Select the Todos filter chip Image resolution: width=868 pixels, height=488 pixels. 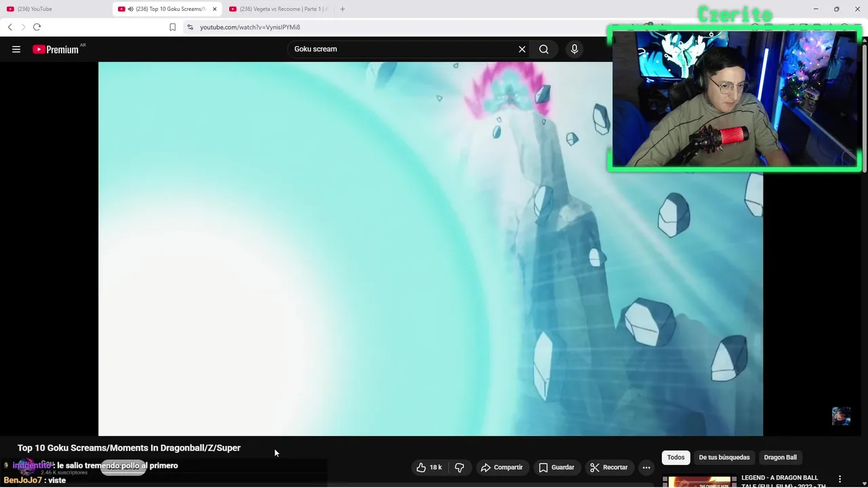[676, 457]
